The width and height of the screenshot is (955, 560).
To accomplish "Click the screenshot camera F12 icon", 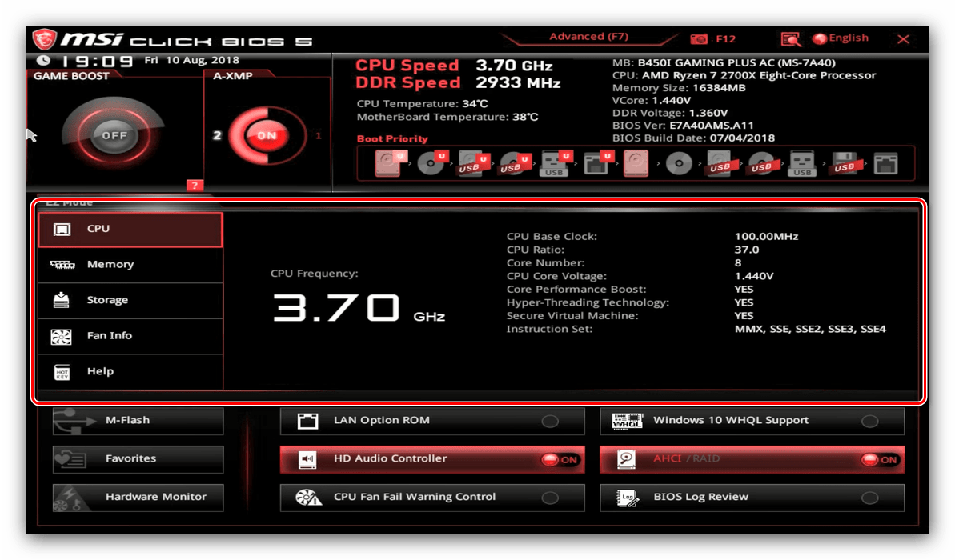I will pos(699,38).
